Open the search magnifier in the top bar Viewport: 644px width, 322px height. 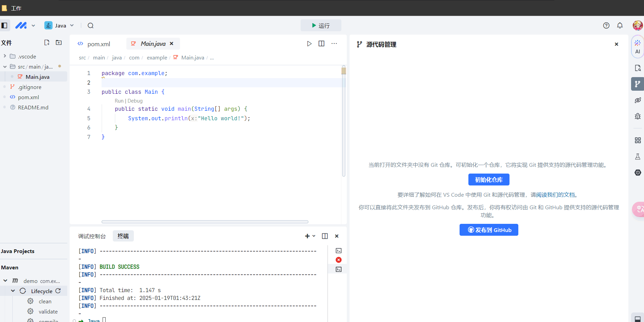click(x=90, y=25)
